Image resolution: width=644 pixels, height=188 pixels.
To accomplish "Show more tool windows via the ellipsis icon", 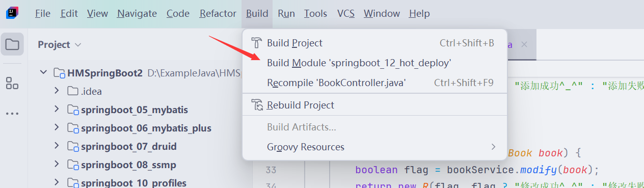I will click(x=12, y=113).
